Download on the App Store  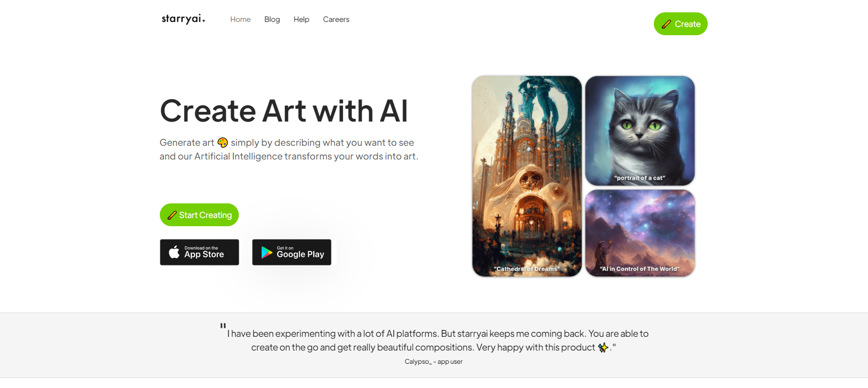(x=200, y=252)
